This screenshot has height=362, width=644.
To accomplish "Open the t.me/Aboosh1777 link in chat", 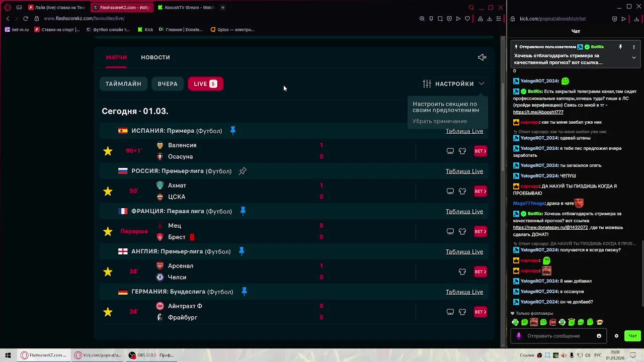I will point(538,112).
